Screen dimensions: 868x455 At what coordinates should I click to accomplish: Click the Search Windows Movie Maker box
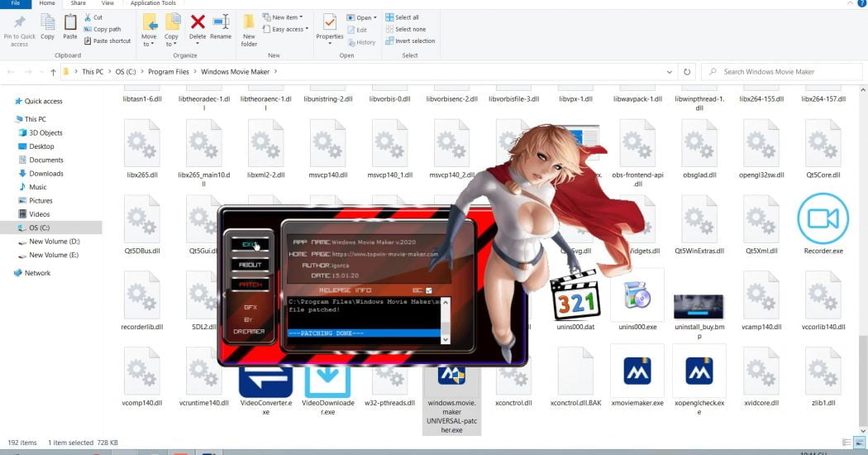[782, 71]
